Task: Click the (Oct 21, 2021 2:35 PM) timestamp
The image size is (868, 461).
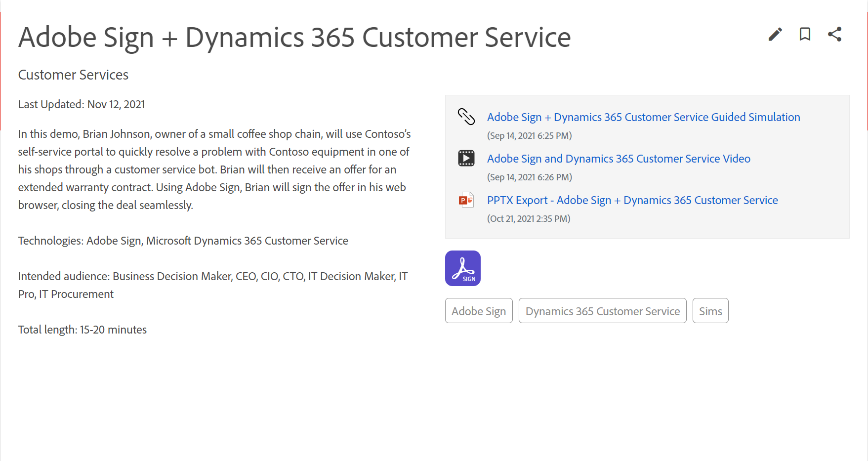Action: coord(529,218)
